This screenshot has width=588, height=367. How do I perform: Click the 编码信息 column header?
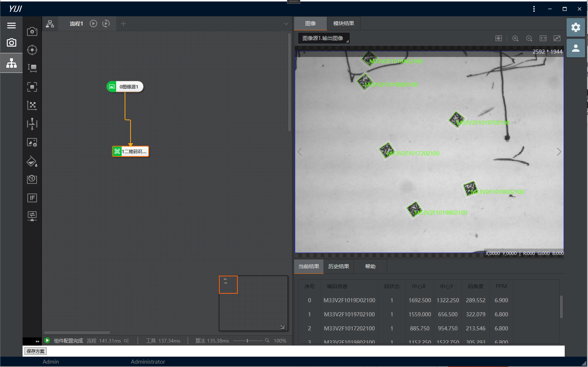pos(337,286)
